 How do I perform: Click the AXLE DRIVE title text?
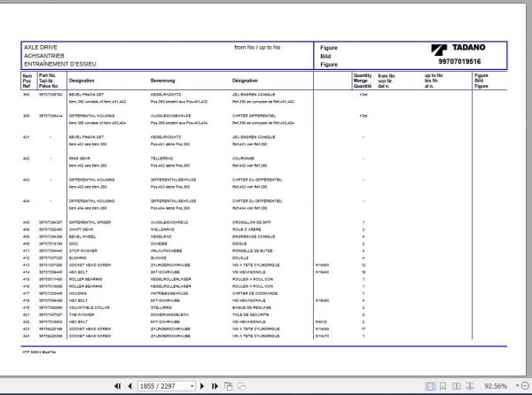[41, 47]
